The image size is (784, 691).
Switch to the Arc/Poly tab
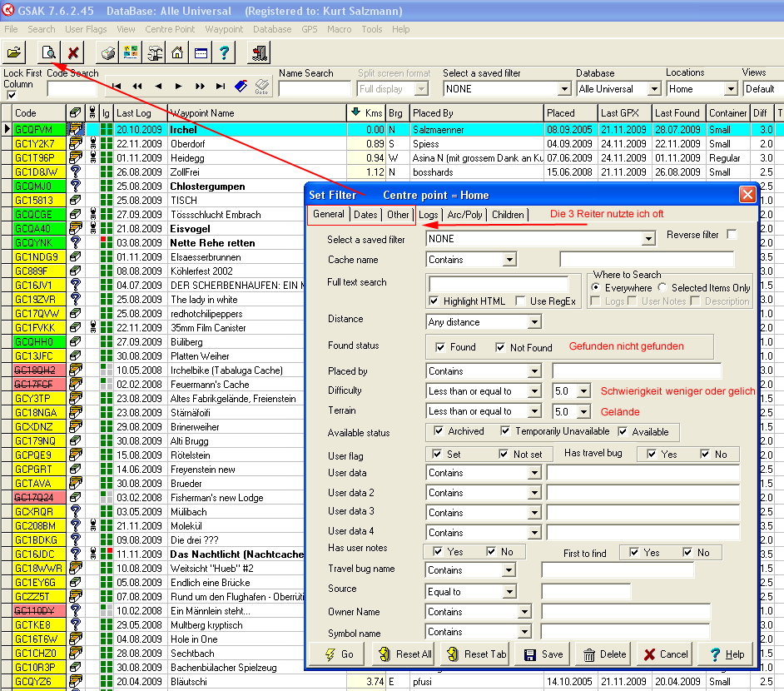464,215
